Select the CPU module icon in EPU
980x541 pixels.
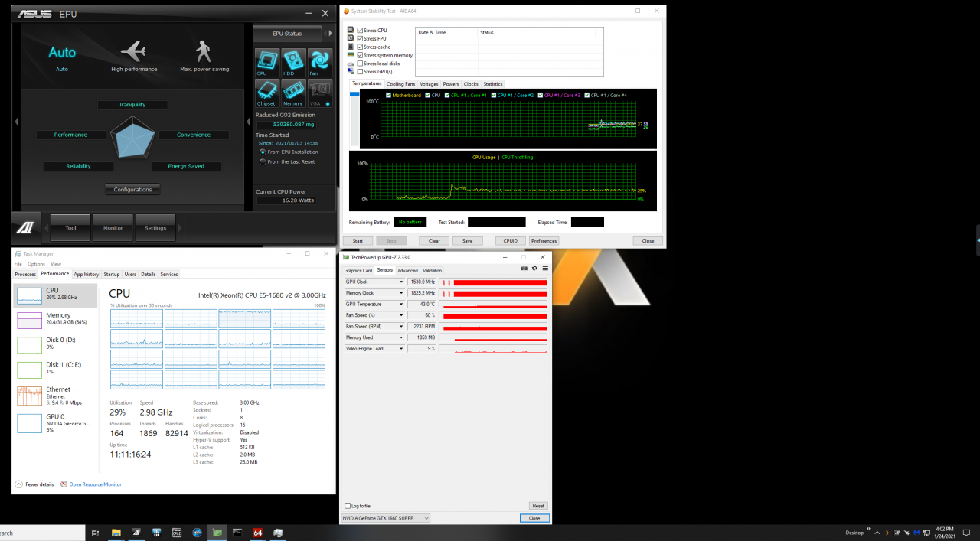[x=266, y=61]
